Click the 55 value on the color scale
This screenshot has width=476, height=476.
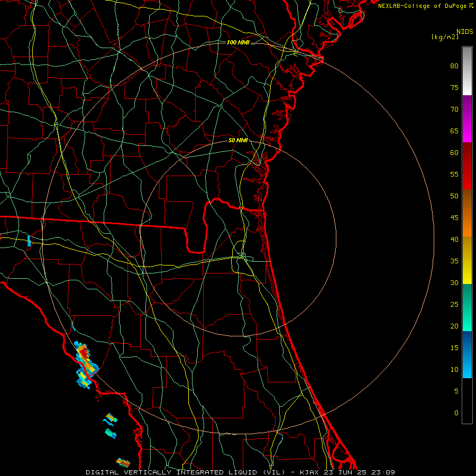click(x=454, y=174)
